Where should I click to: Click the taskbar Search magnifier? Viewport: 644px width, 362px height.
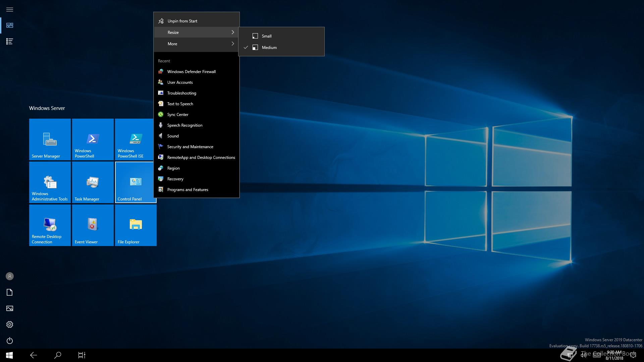click(x=58, y=355)
